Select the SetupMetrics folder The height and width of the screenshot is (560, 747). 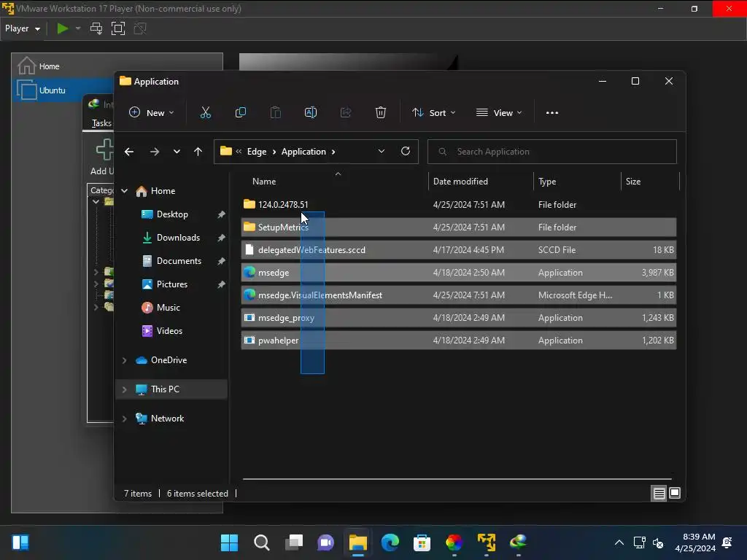click(x=458, y=227)
